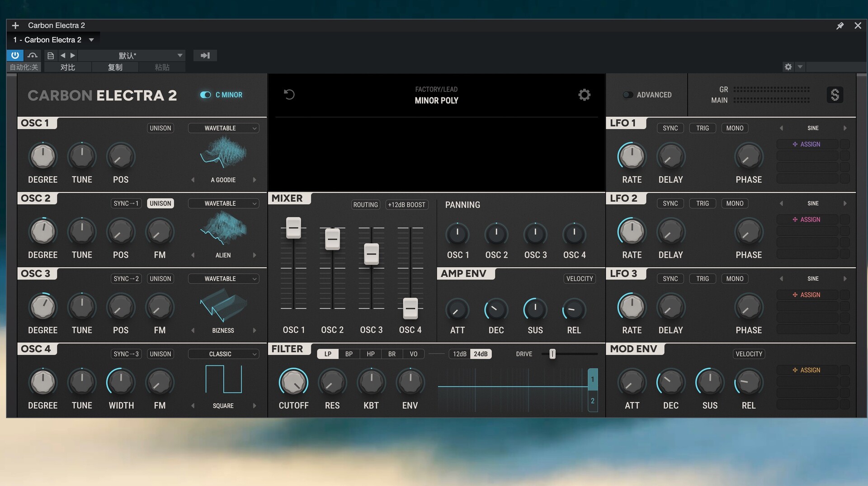Enable MONO on LFO 3
Viewport: 868px width, 486px height.
735,279
